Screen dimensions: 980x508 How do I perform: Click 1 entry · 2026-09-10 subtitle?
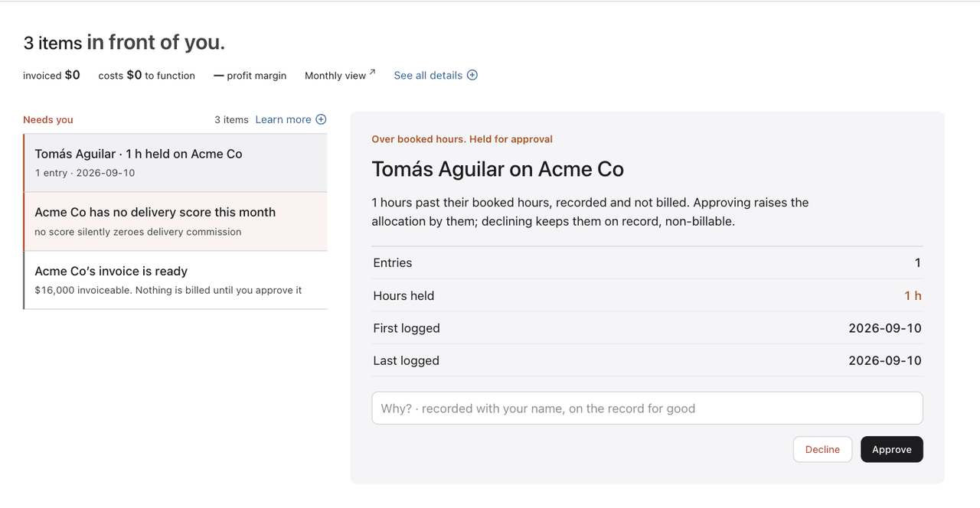click(85, 173)
